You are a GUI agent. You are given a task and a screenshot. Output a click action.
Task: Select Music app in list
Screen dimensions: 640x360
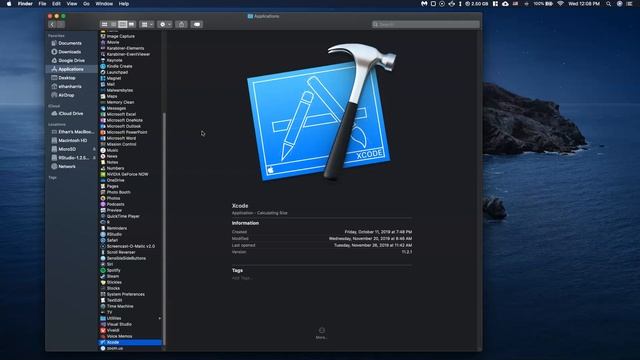(112, 150)
